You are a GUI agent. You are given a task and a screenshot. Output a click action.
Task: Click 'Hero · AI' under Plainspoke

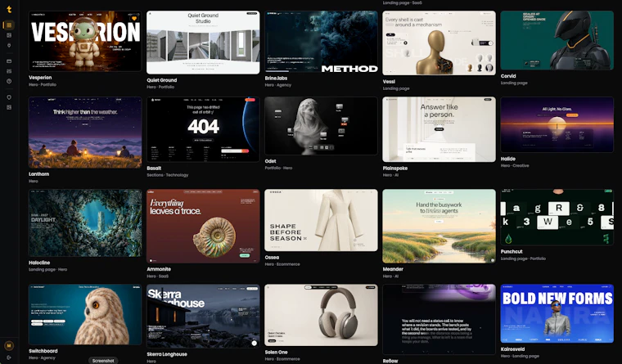pyautogui.click(x=390, y=175)
